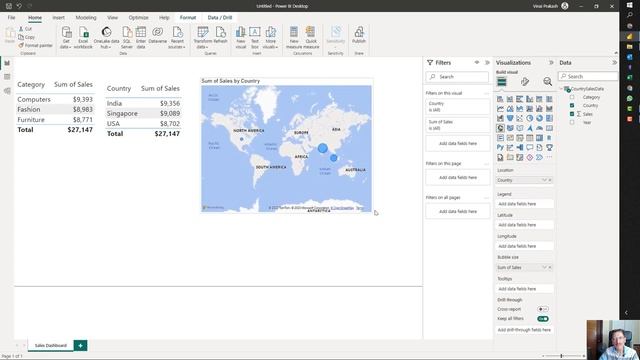This screenshot has height=360, width=640.
Task: Switch to the View ribbon tab
Action: (x=112, y=18)
